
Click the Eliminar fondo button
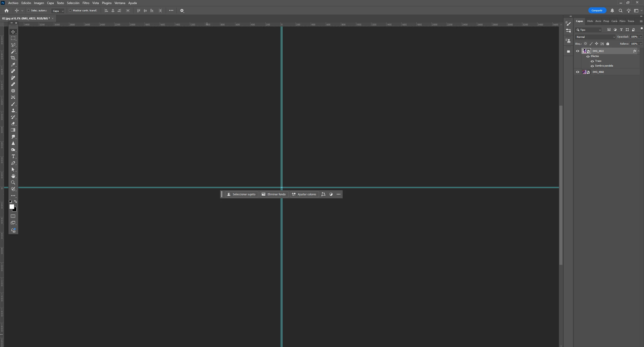coord(274,194)
